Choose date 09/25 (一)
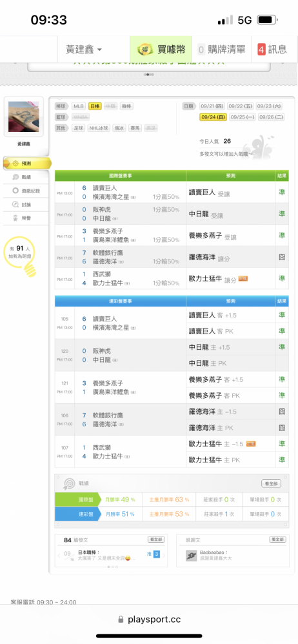 click(x=243, y=117)
